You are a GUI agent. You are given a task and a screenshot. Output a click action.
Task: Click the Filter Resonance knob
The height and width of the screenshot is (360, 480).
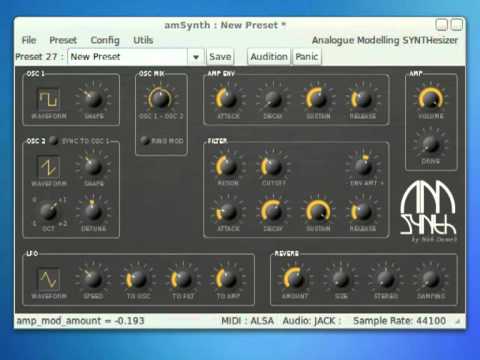(x=228, y=166)
